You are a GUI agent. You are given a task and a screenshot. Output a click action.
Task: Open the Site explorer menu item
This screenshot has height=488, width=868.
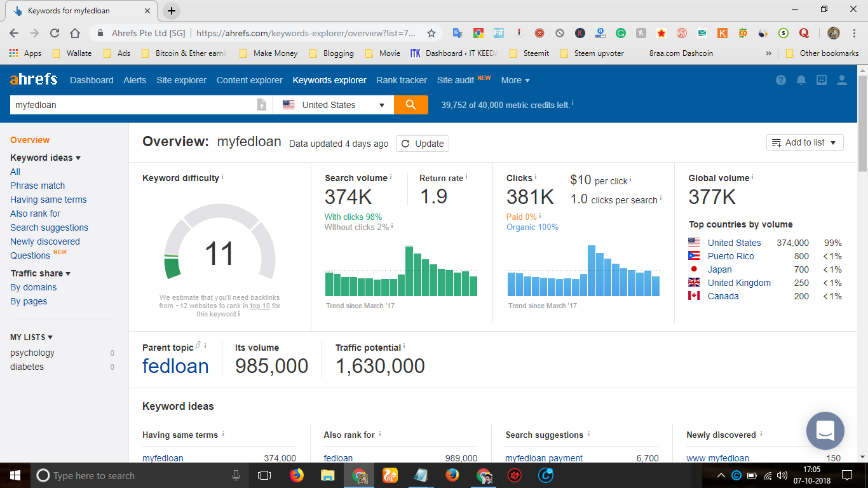point(182,80)
